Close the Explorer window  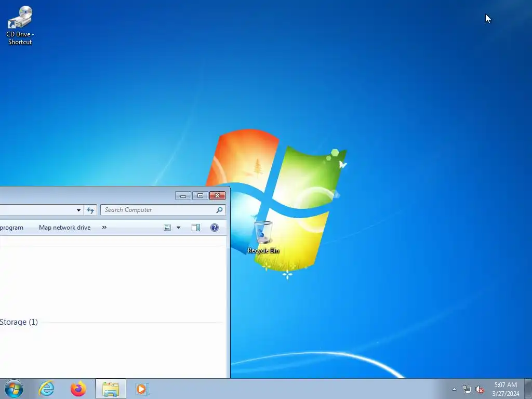tap(218, 196)
